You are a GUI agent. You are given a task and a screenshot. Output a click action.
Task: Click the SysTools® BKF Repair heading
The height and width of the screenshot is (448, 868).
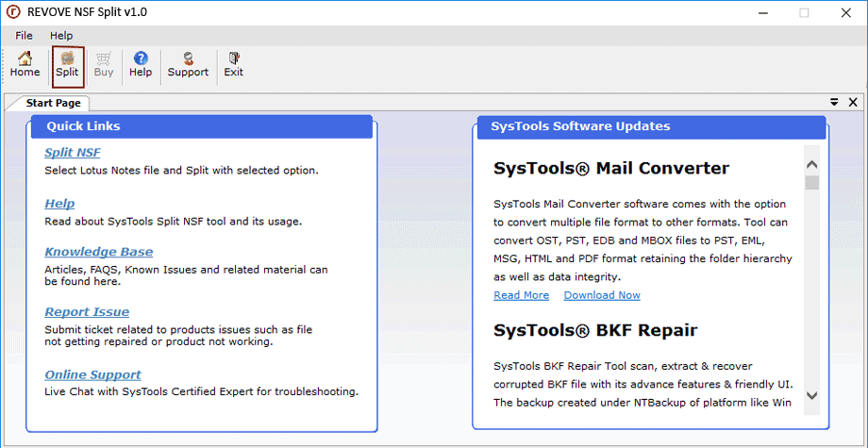595,330
